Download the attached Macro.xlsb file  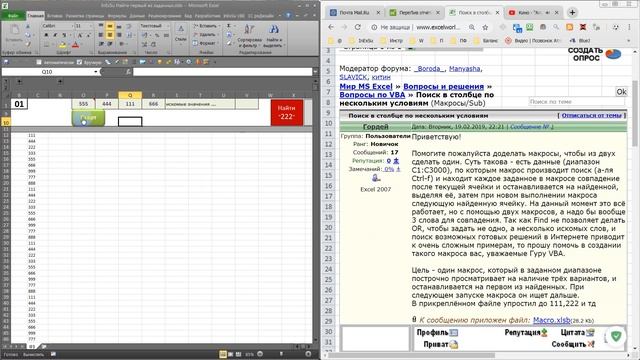[x=551, y=320]
